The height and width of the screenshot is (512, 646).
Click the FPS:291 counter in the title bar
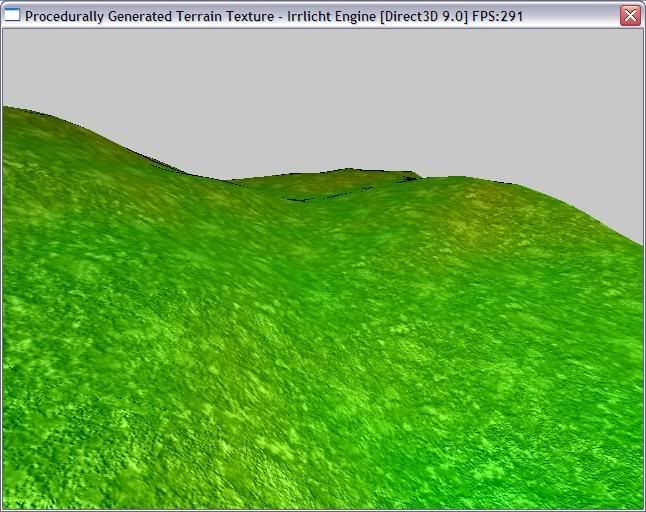[497, 16]
